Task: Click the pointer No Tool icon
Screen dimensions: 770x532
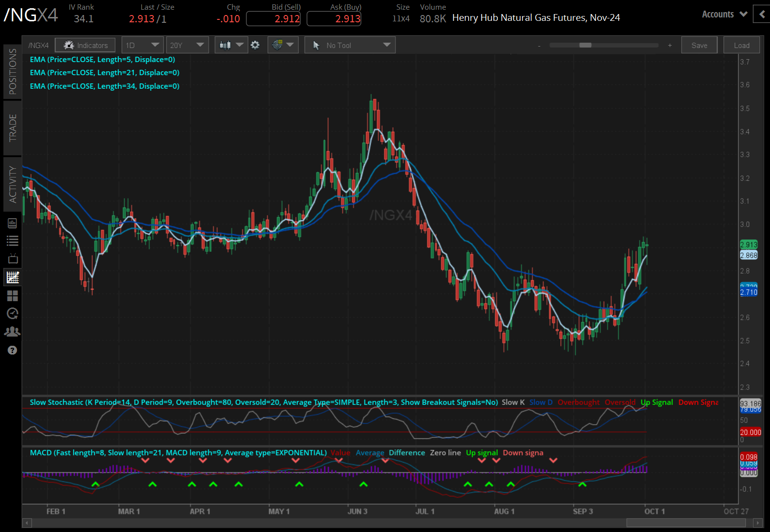Action: point(316,45)
